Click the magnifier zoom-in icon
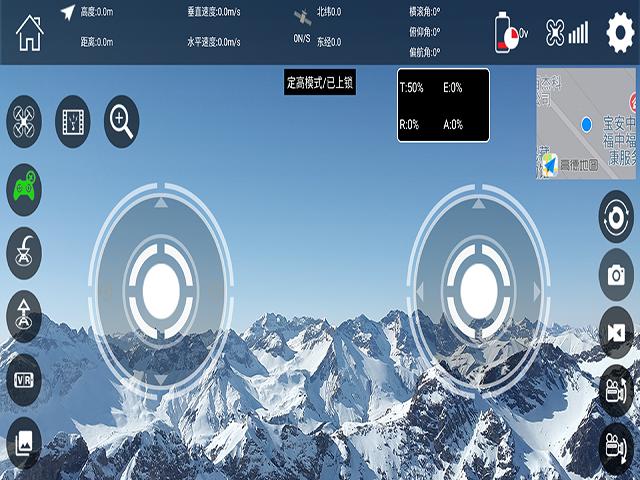This screenshot has width=640, height=480. 122,122
